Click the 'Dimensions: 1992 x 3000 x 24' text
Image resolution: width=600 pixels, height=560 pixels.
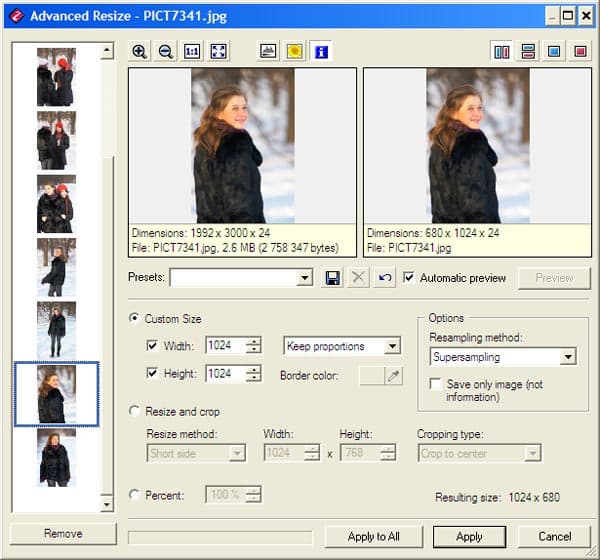201,233
